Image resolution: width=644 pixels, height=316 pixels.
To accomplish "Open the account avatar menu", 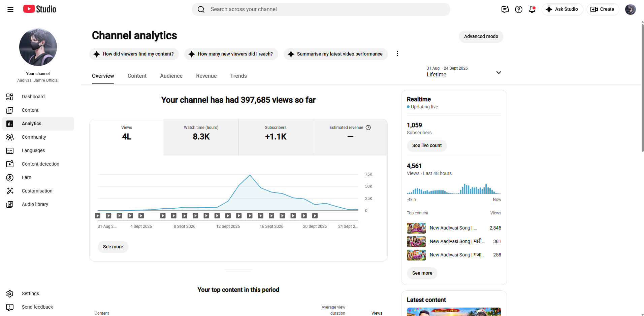I will point(631,9).
